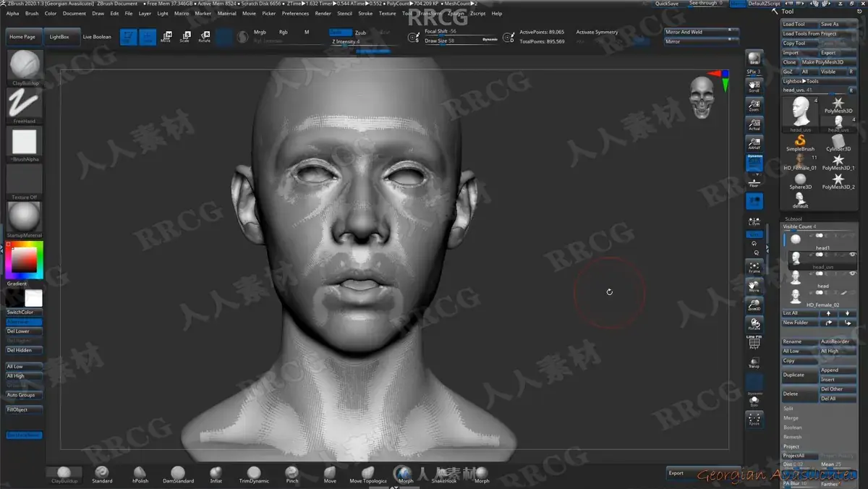Toggle Solo mode
This screenshot has height=489, width=868.
[754, 400]
